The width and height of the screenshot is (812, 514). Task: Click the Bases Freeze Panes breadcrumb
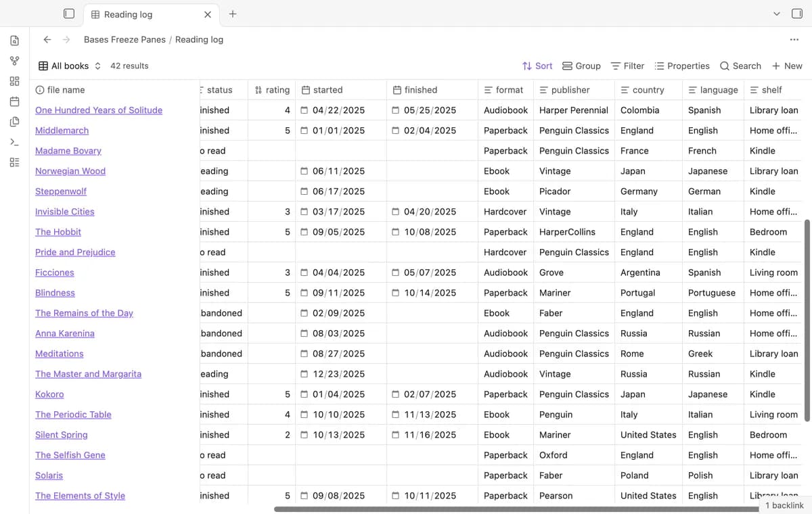[x=125, y=39]
